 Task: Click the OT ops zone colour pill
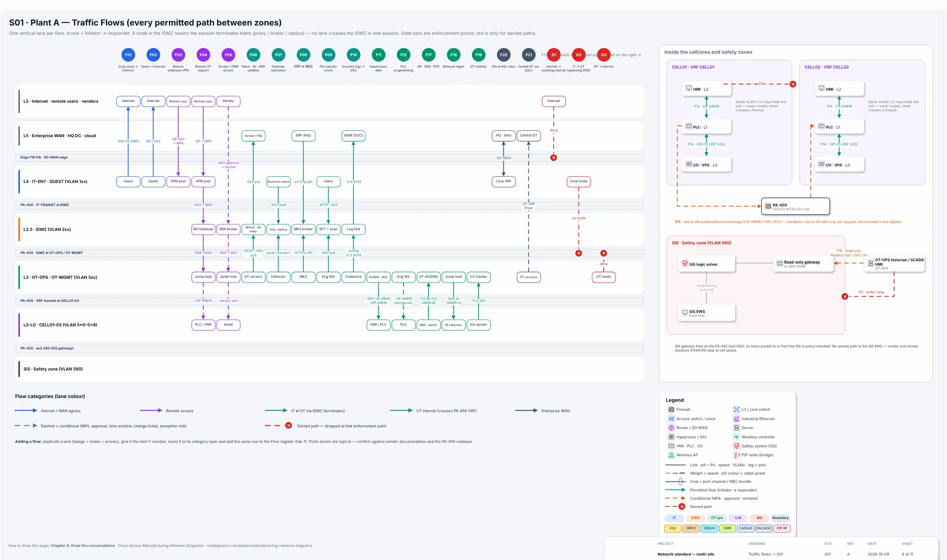point(717,518)
